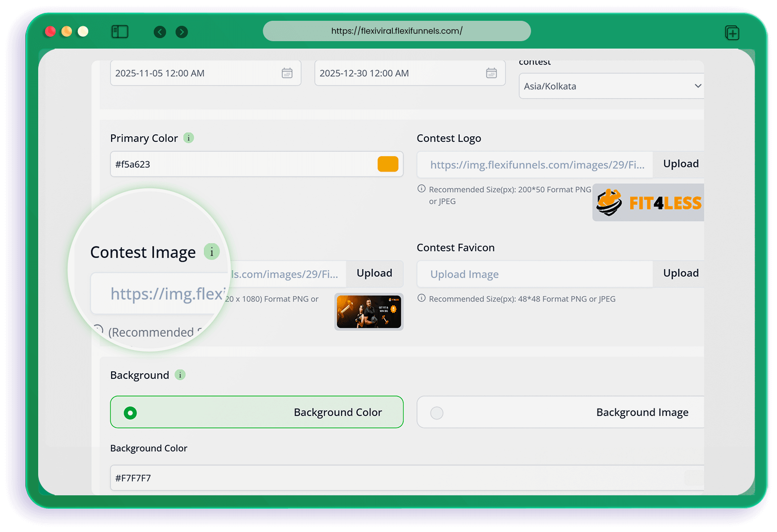This screenshot has width=777, height=532.
Task: Select the Background Image radio option
Action: (x=437, y=413)
